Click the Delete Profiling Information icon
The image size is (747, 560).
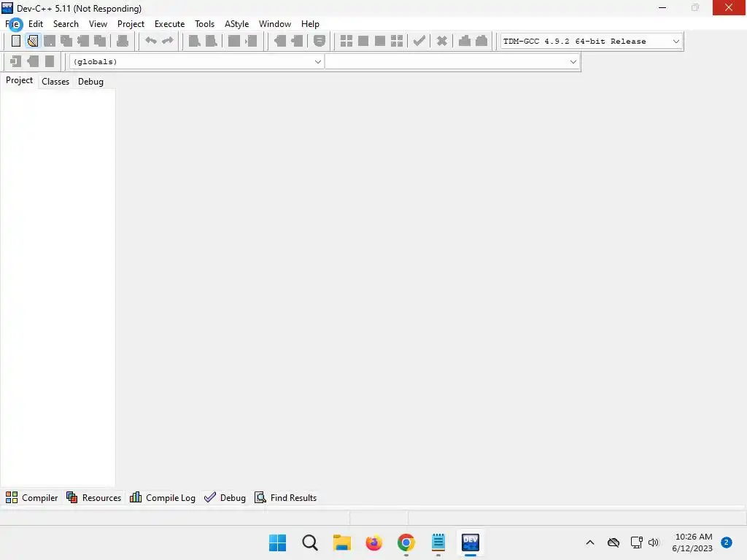pyautogui.click(x=481, y=41)
